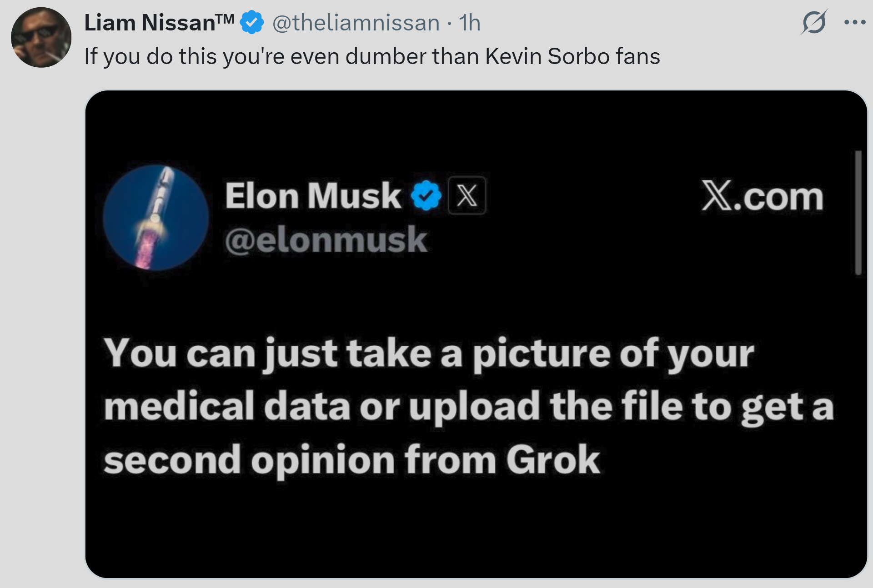This screenshot has height=588, width=873.
Task: Click the quoted text about medical data
Action: click(x=468, y=406)
